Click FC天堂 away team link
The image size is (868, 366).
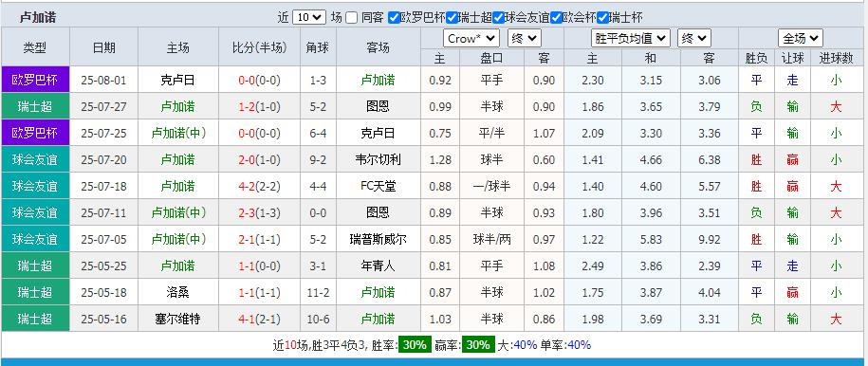point(379,186)
